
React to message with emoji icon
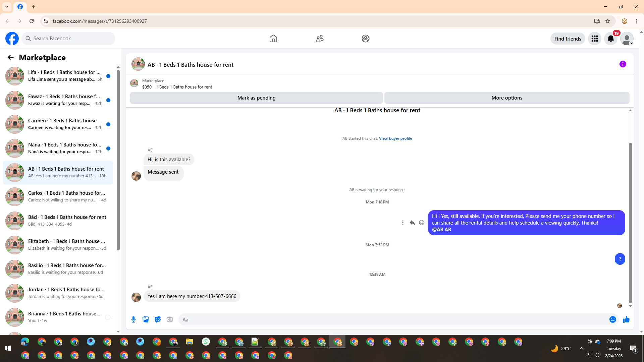click(x=422, y=223)
